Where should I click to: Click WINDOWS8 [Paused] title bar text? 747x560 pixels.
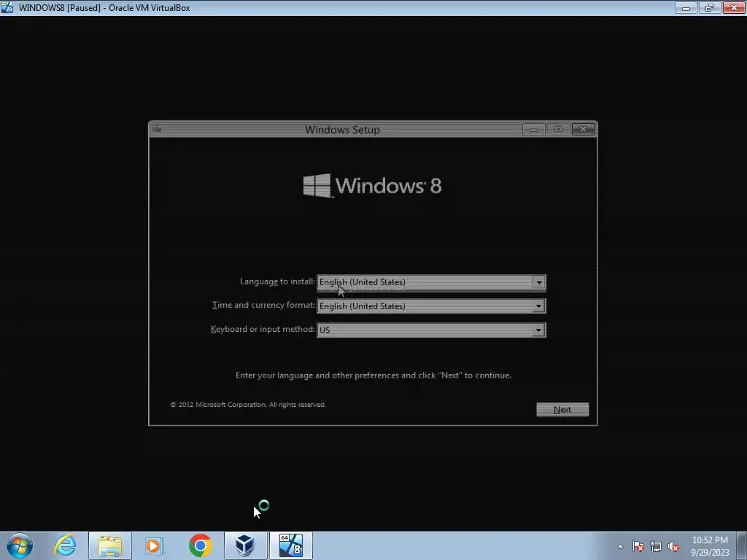click(104, 7)
